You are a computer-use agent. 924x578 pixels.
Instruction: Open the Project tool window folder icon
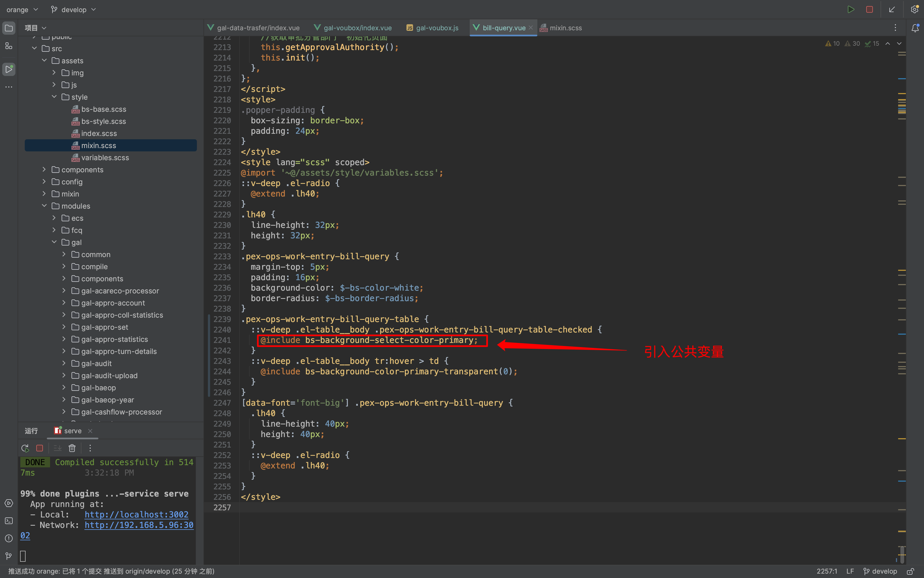tap(9, 28)
